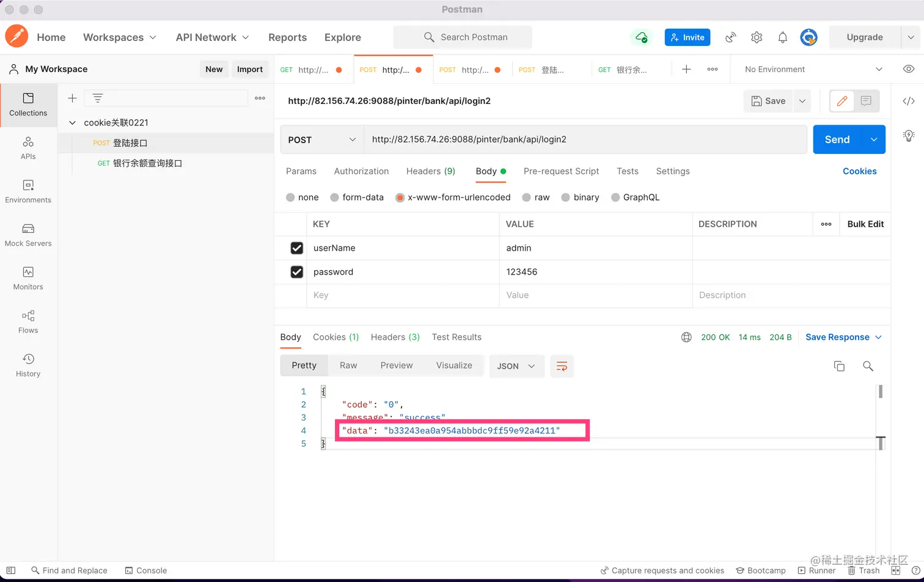924x582 pixels.
Task: Click the request URL field
Action: pos(585,139)
